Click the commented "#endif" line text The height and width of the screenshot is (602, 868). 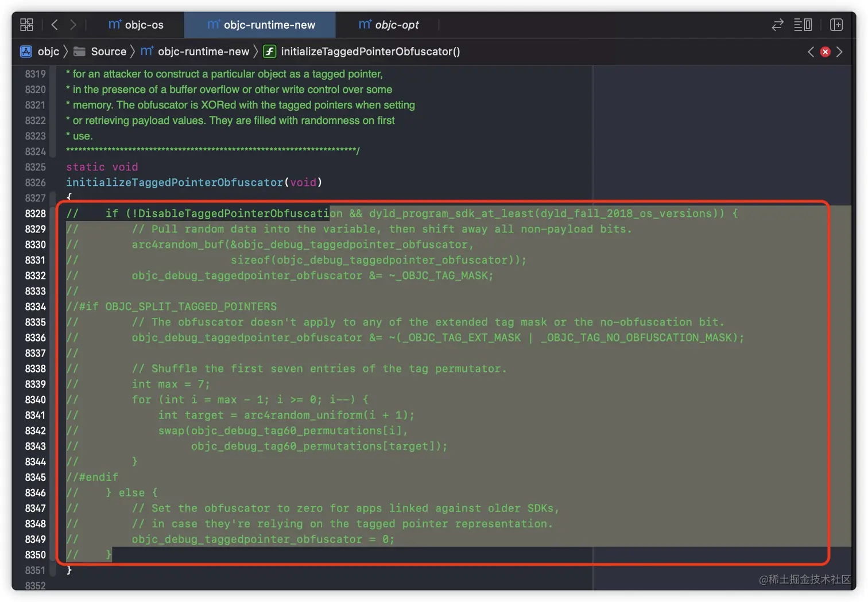(92, 477)
